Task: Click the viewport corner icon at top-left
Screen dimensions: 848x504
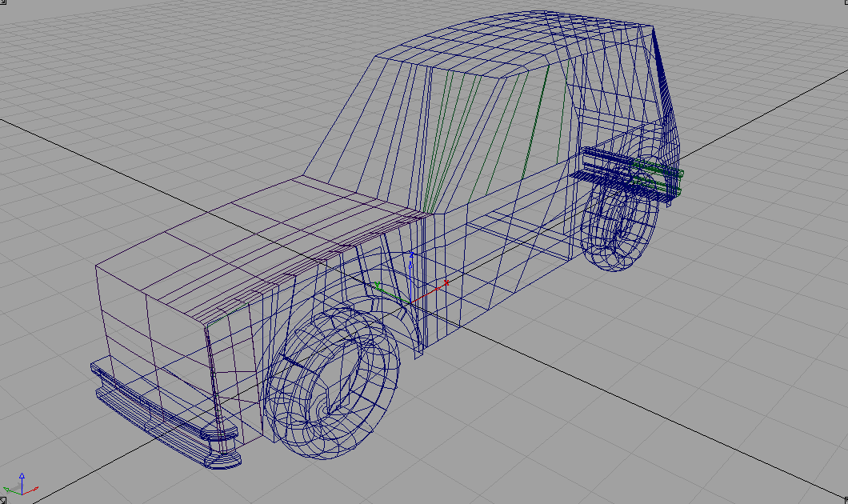Action: tap(2, 2)
